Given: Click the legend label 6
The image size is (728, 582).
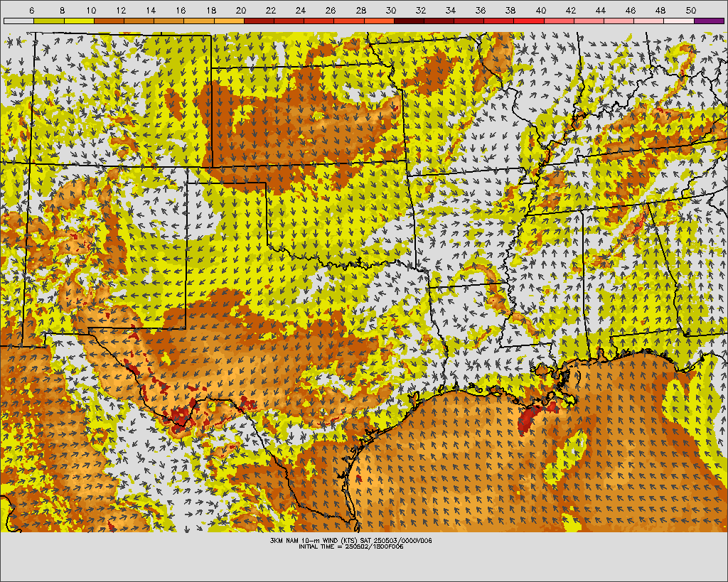Looking at the screenshot, I should 31,10.
